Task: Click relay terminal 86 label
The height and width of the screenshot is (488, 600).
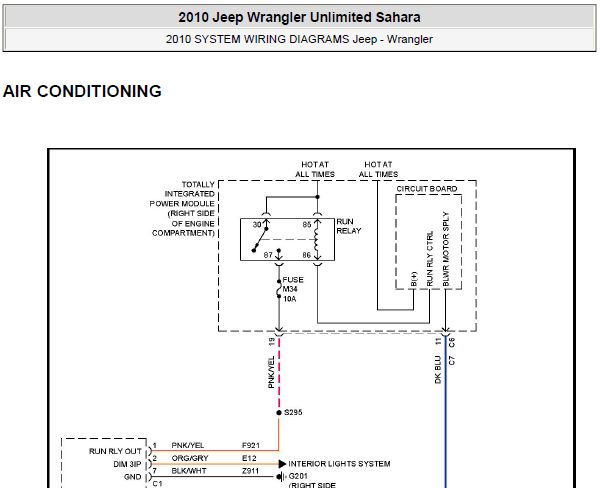Action: click(x=307, y=255)
